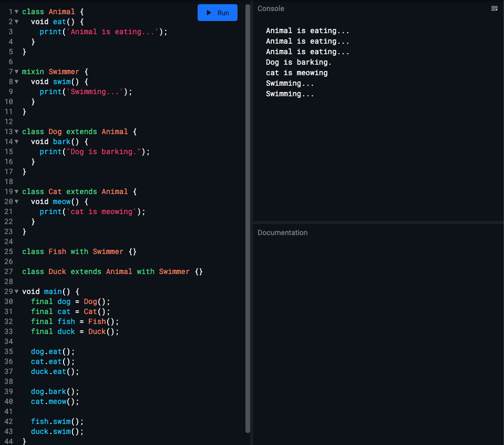Click the 'fish.swim();' statement
The image size is (504, 445).
pyautogui.click(x=57, y=421)
